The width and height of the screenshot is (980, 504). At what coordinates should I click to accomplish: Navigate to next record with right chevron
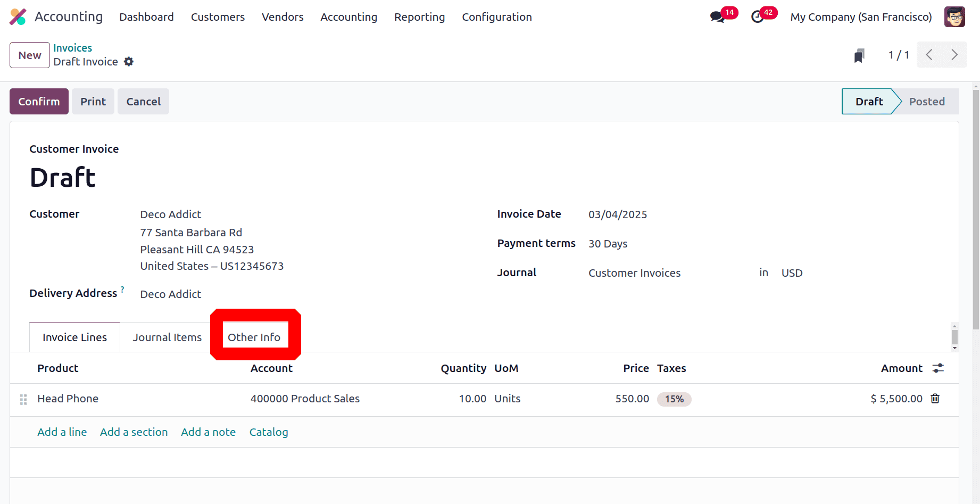point(954,54)
